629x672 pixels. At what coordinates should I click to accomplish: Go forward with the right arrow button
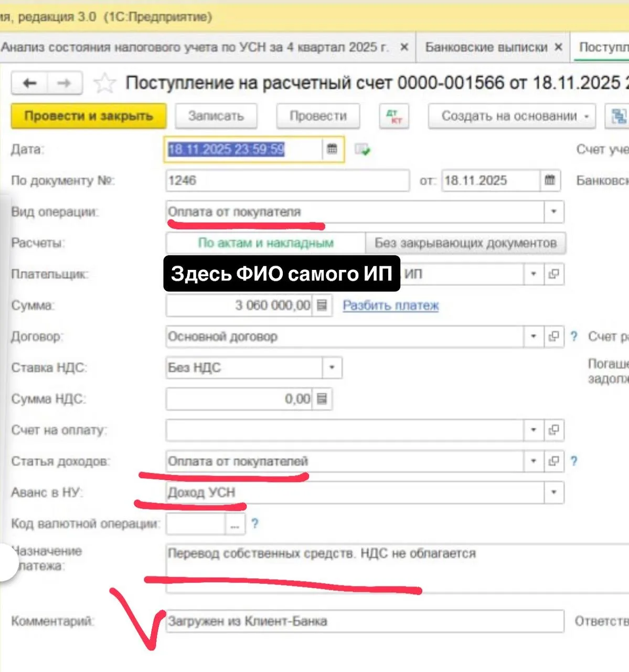click(x=65, y=83)
